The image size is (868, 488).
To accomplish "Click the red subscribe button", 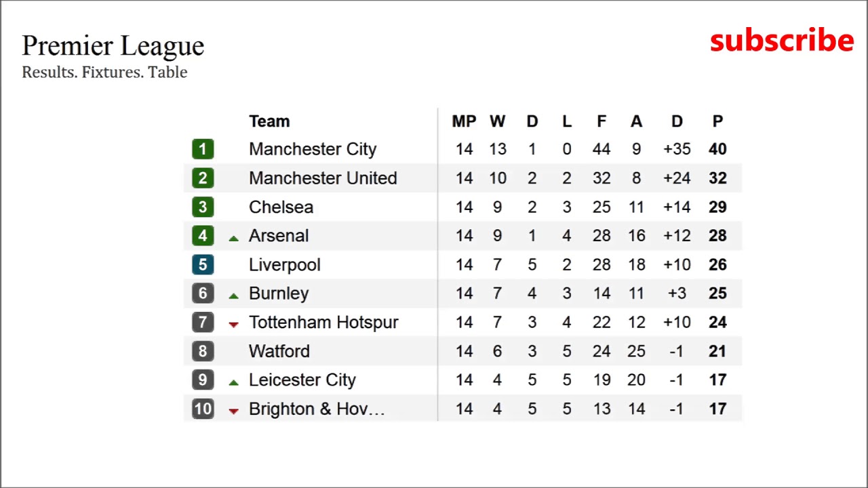I will [x=781, y=41].
